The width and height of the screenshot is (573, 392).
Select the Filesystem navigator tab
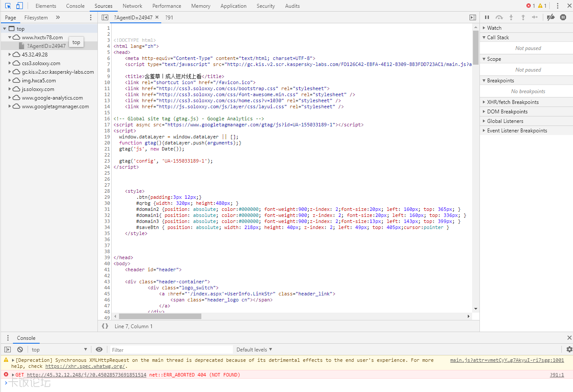click(36, 17)
